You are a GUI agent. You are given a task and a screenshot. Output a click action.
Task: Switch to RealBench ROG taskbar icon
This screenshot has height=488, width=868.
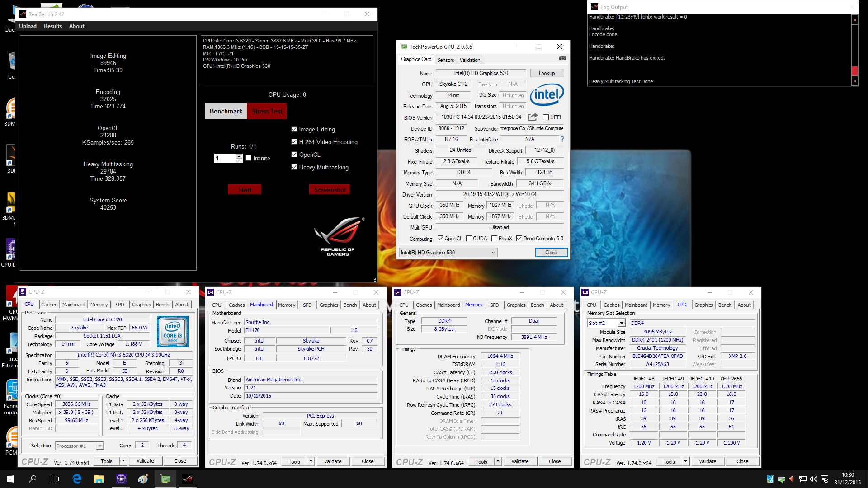188,479
